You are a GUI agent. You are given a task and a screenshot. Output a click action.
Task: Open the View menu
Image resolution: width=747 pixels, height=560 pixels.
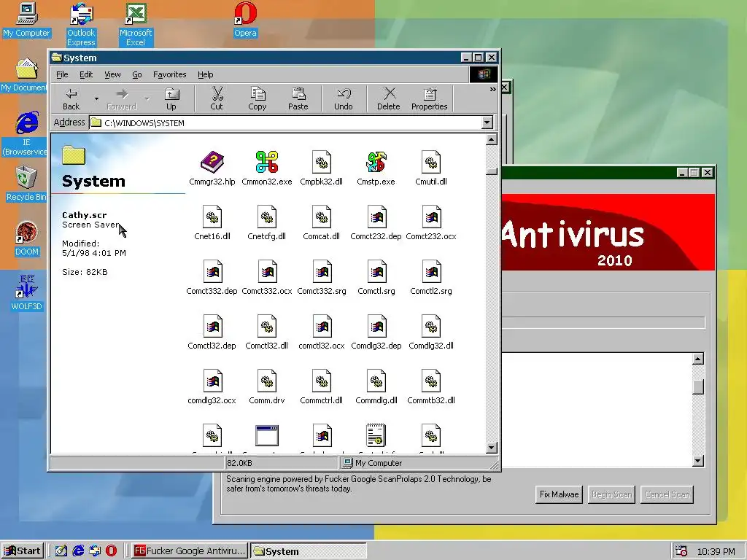coord(112,74)
